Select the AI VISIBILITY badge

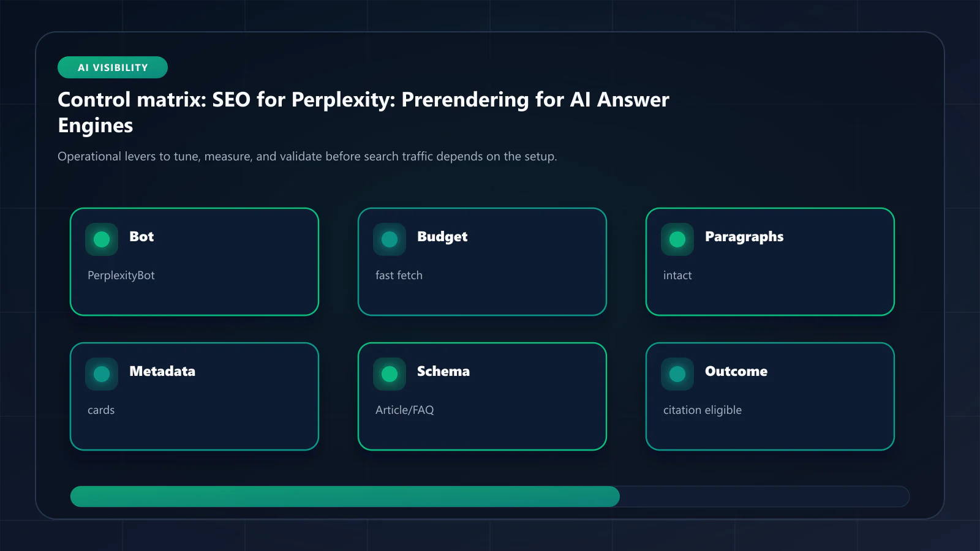pos(113,67)
